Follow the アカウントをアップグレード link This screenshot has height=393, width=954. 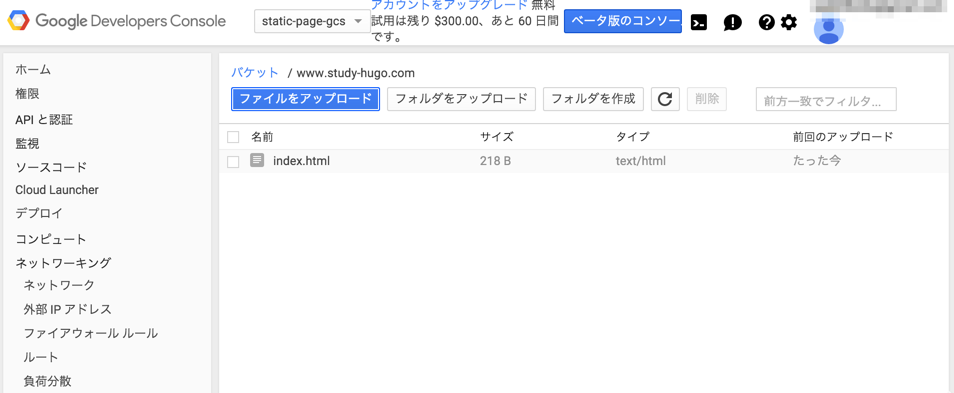449,5
